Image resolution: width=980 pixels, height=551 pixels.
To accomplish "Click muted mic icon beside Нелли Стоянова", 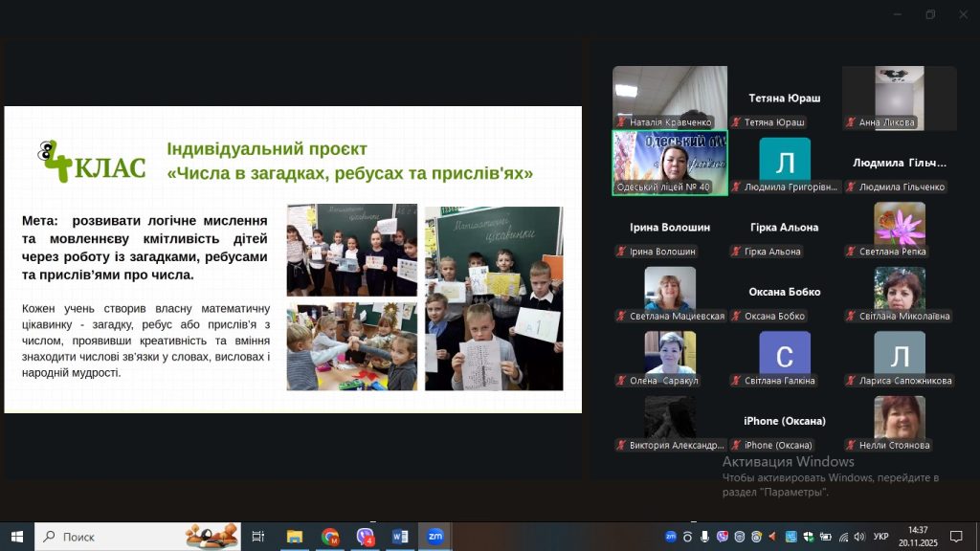I will click(851, 445).
